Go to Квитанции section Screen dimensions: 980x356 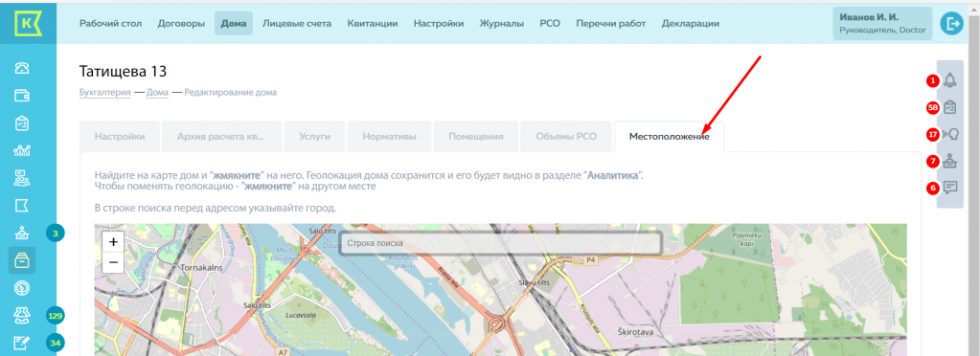373,24
